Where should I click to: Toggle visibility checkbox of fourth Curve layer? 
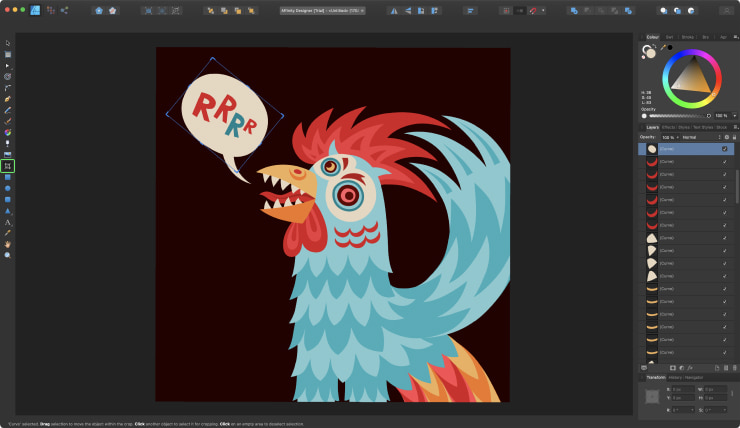click(724, 187)
